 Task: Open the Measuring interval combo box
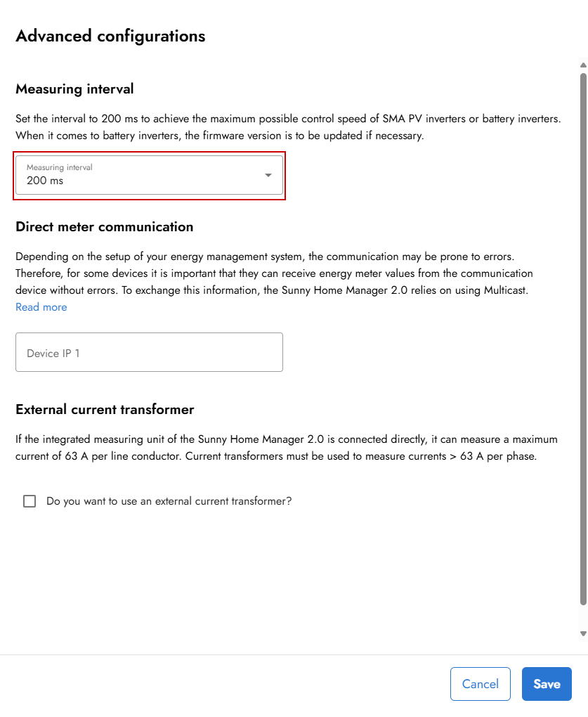pyautogui.click(x=149, y=175)
